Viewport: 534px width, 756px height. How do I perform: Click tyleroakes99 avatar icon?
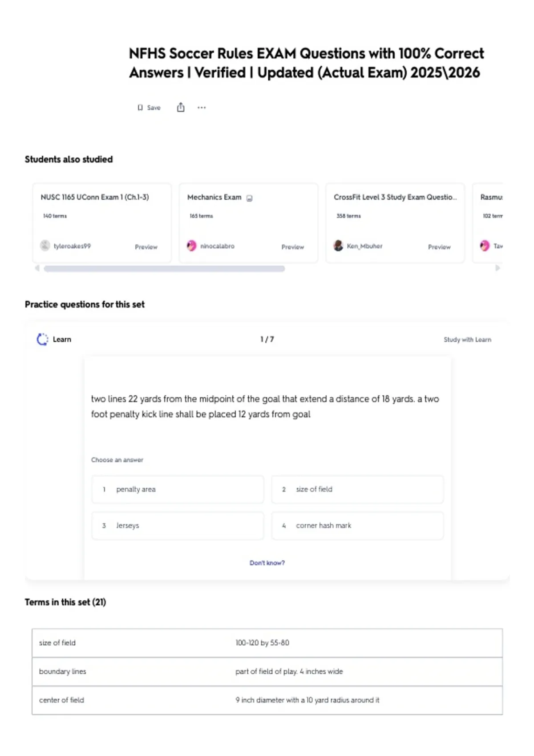coord(45,245)
